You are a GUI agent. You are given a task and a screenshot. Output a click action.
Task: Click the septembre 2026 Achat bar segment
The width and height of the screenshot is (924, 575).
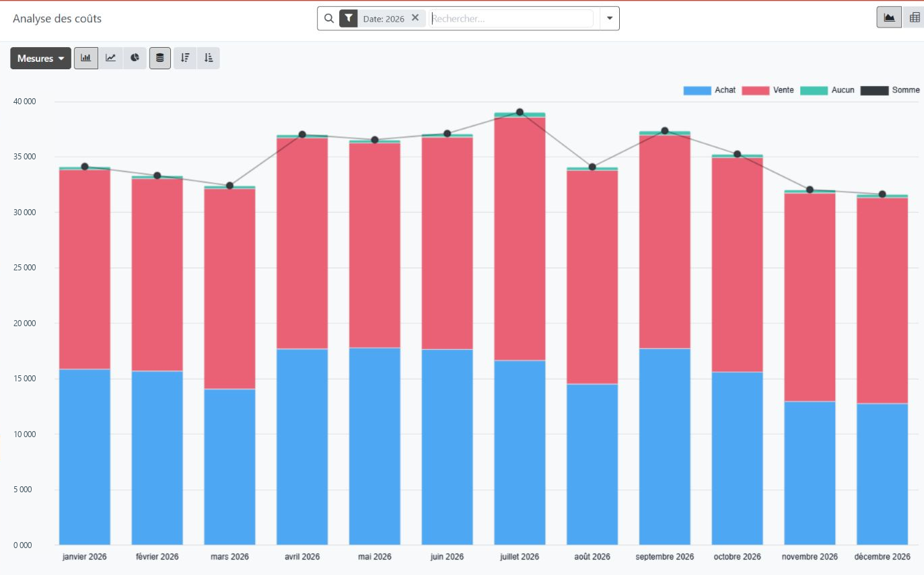665,447
